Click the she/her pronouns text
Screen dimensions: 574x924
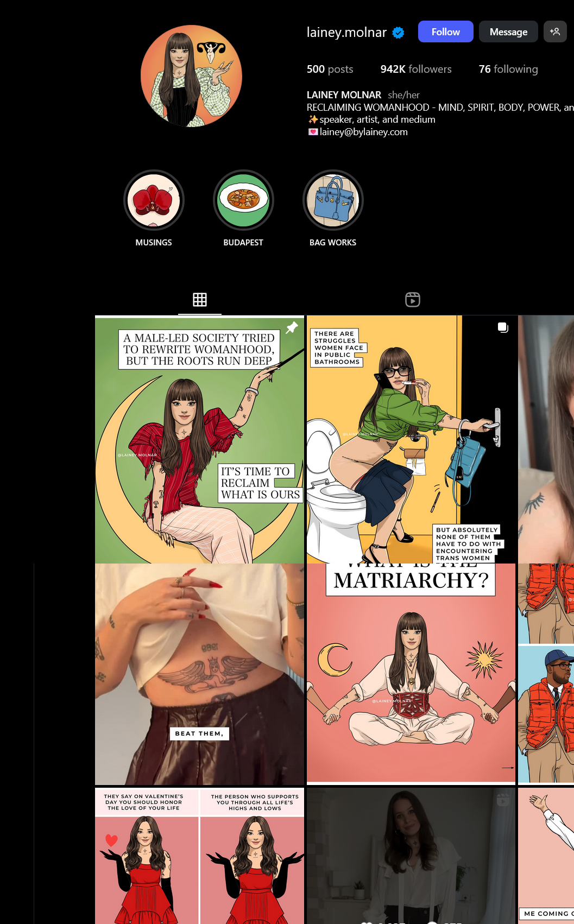click(403, 95)
